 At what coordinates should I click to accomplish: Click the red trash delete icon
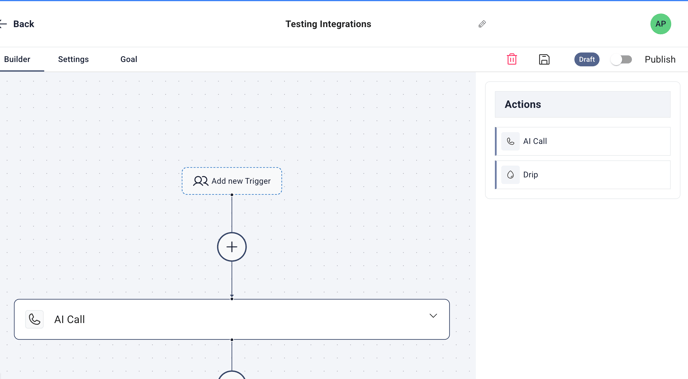[512, 59]
